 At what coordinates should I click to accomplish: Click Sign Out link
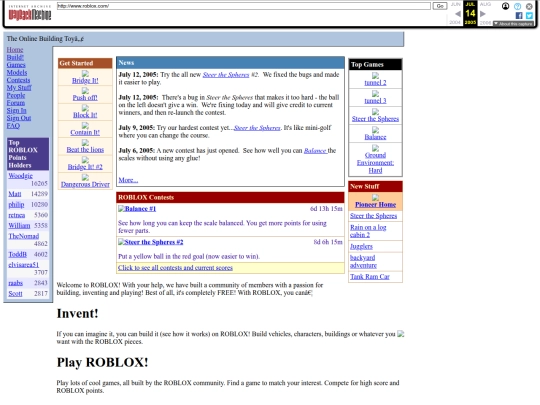click(19, 118)
